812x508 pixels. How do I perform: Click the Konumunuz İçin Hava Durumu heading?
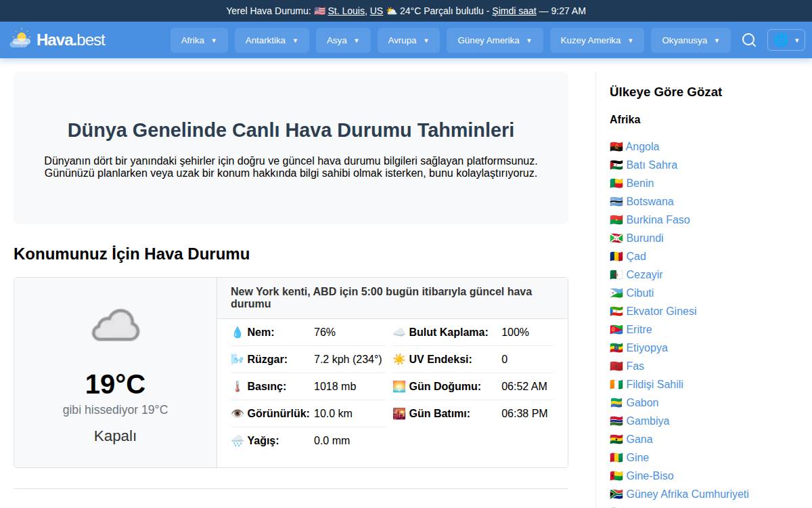coord(131,254)
